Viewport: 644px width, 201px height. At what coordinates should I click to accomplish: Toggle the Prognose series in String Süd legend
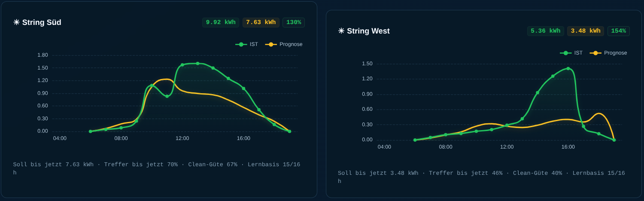click(x=284, y=44)
